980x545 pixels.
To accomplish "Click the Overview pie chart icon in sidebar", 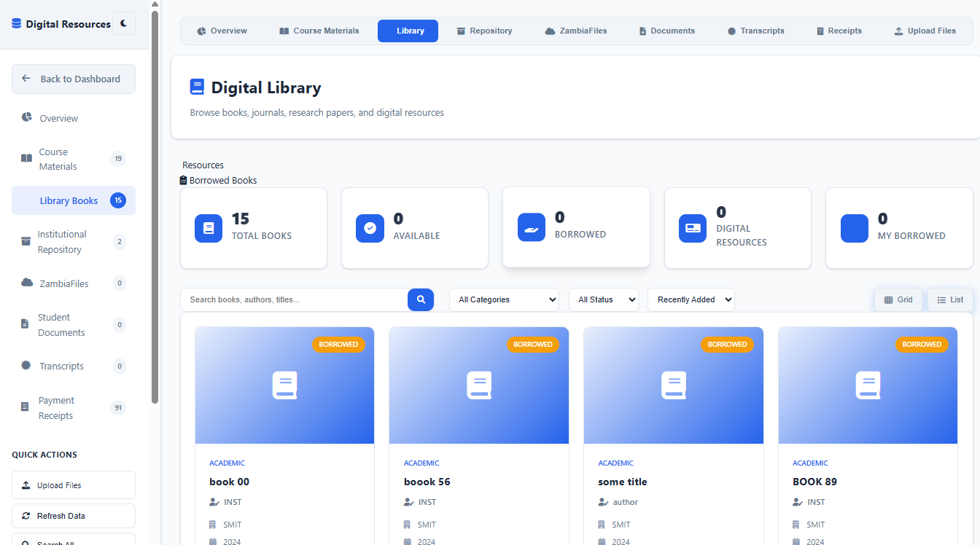I will coord(27,117).
